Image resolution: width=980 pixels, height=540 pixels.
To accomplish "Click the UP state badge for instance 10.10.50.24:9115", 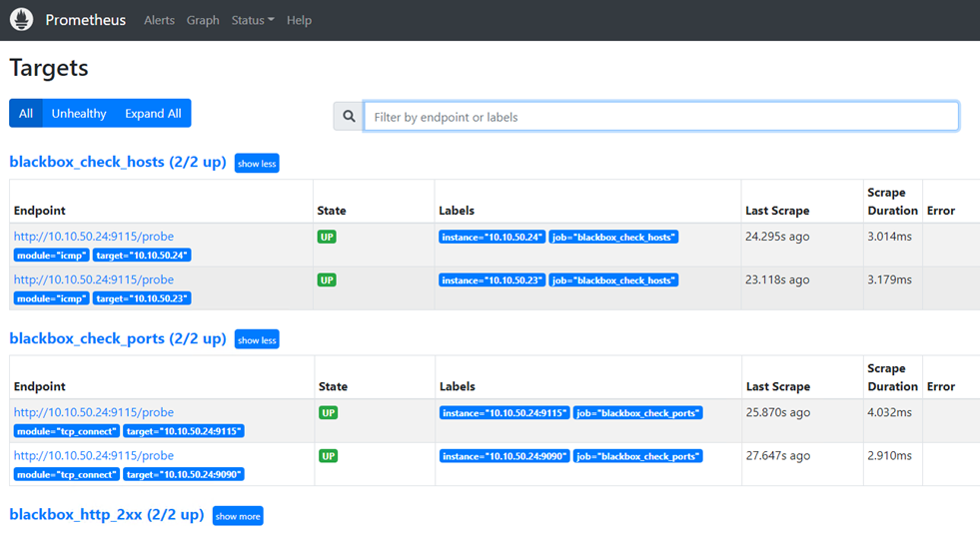I will [x=328, y=412].
